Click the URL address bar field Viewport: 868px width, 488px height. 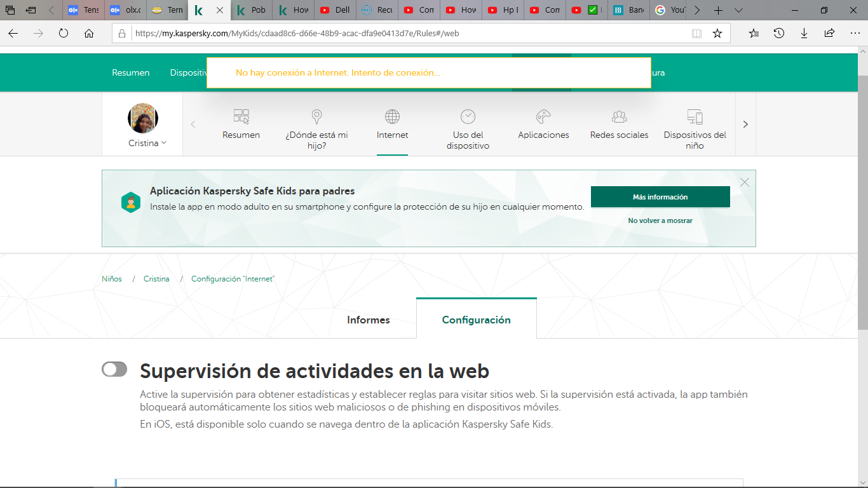[407, 34]
